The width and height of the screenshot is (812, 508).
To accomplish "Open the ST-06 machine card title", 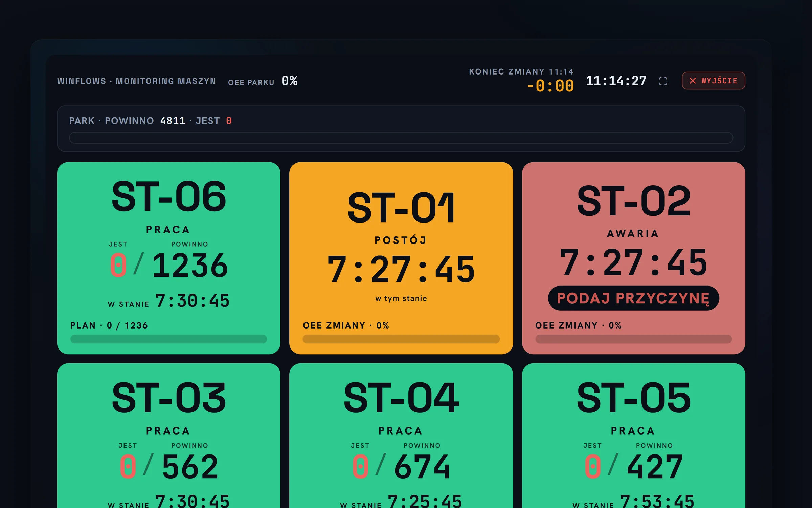I will [x=169, y=196].
